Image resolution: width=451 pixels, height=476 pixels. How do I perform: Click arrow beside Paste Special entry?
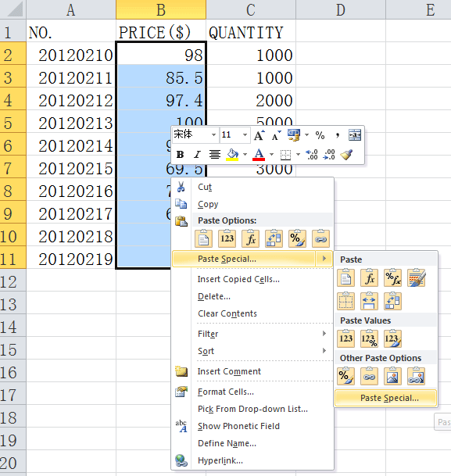click(x=324, y=259)
